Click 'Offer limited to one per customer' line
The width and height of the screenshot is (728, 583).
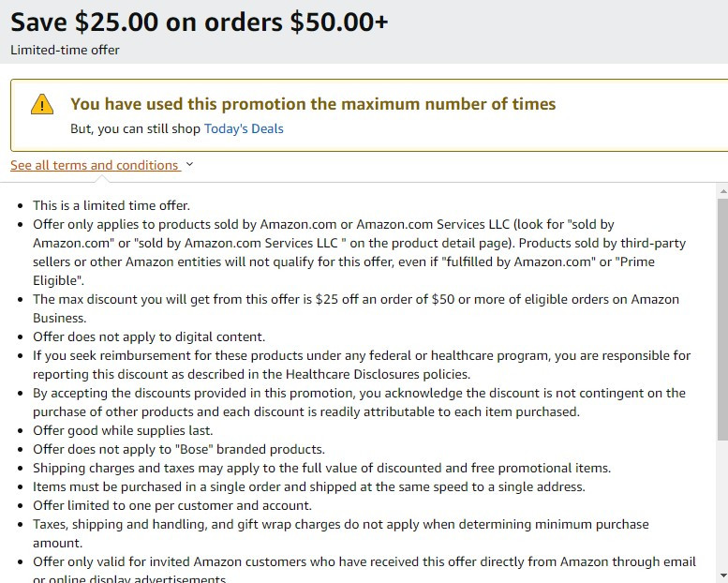(x=172, y=505)
